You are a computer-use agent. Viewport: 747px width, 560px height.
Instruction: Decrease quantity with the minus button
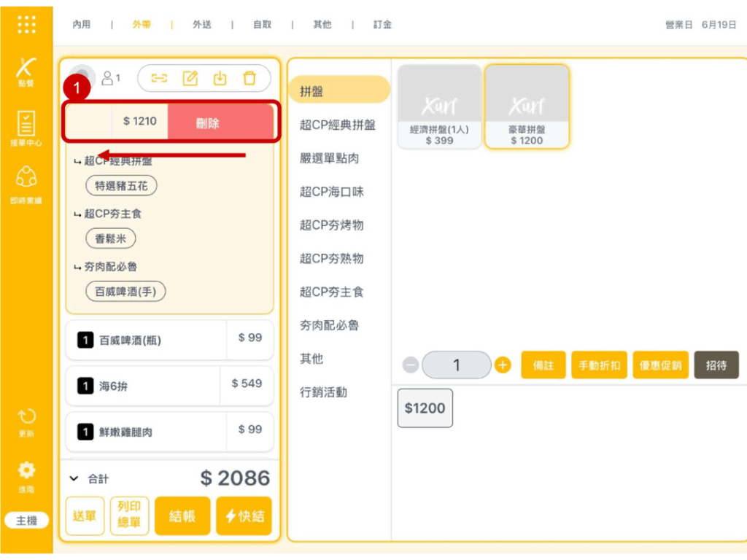tap(411, 365)
